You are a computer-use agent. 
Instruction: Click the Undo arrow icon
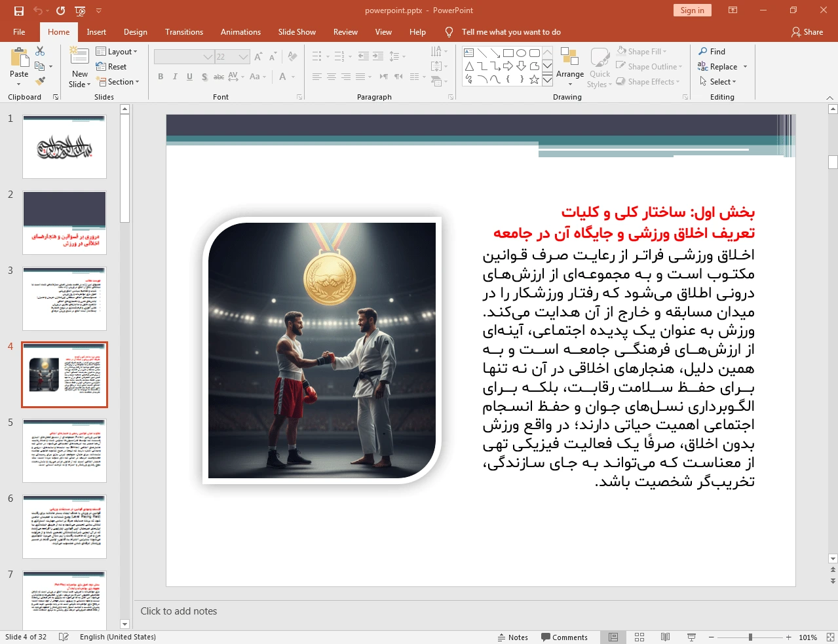[37, 10]
